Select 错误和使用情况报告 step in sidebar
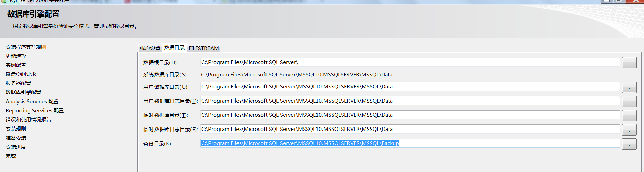The width and height of the screenshot is (644, 172). tap(28, 120)
